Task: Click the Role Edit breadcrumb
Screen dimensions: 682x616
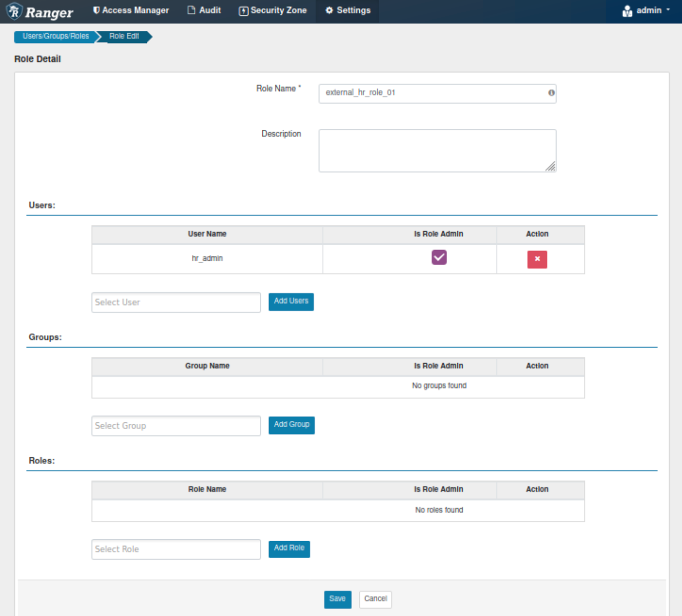Action: point(124,36)
